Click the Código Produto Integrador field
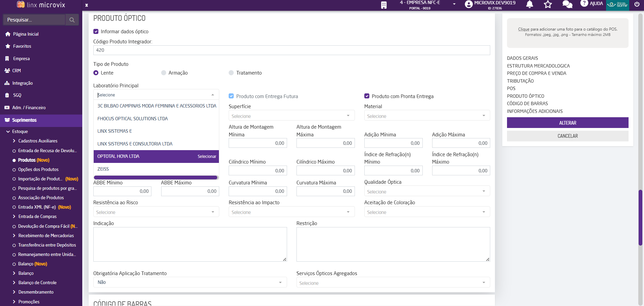The height and width of the screenshot is (306, 644). point(291,50)
